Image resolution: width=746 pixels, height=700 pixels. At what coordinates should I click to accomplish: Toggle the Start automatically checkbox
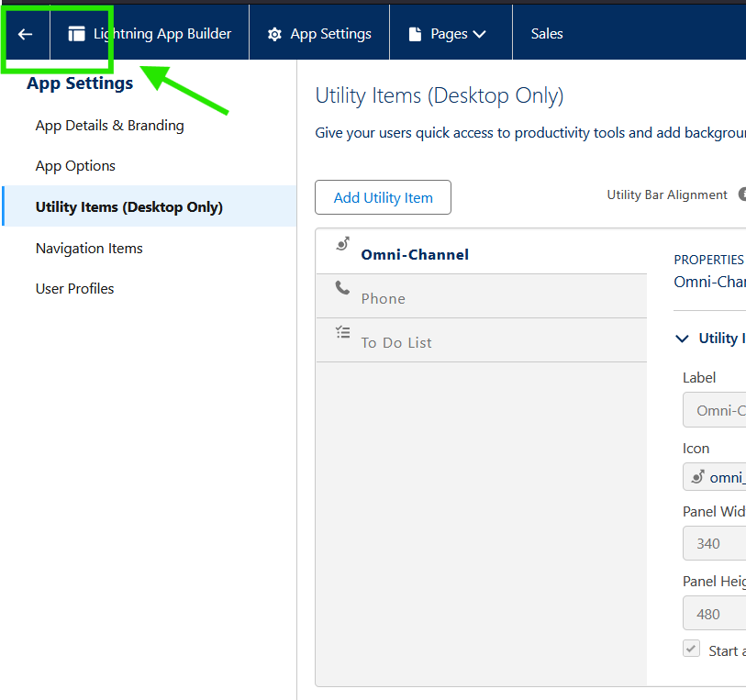click(x=691, y=649)
